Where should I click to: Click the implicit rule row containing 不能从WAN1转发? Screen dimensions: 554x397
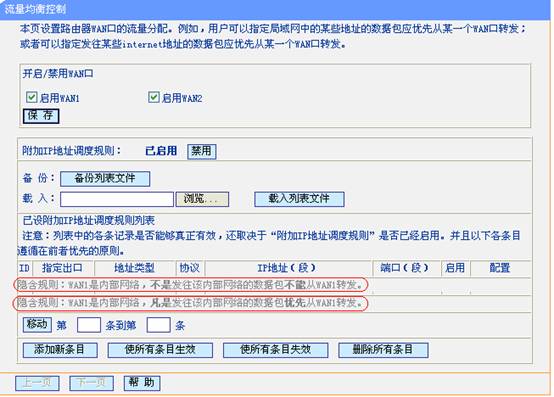click(x=191, y=285)
